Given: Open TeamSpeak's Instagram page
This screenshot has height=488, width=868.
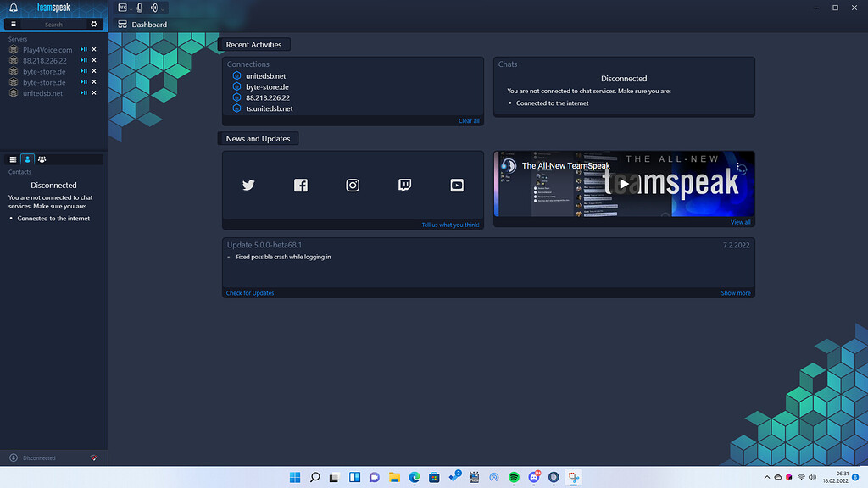Looking at the screenshot, I should pyautogui.click(x=353, y=185).
